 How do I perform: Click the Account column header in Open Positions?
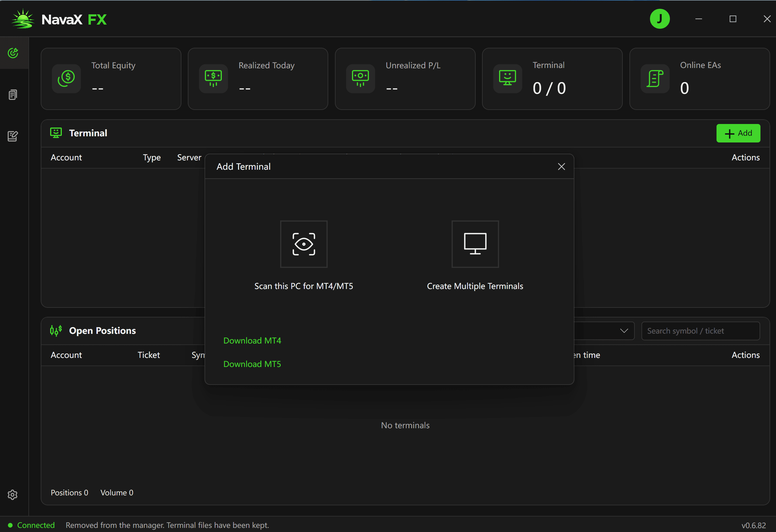(66, 355)
